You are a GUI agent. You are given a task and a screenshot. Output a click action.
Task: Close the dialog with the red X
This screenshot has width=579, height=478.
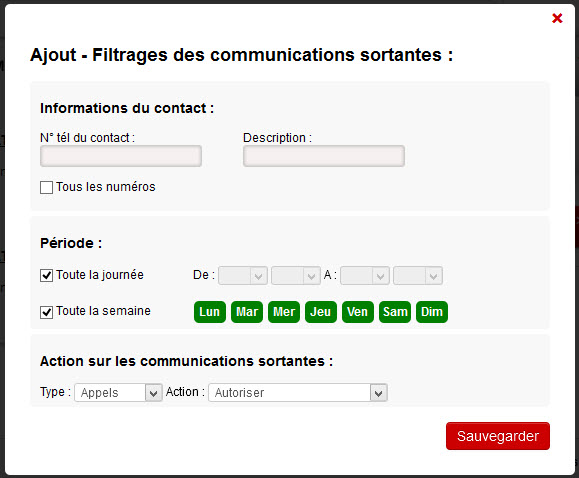(557, 18)
